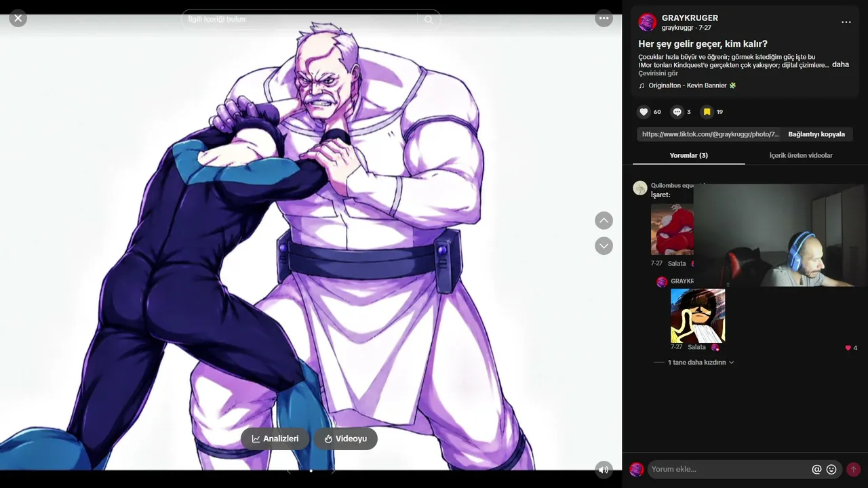This screenshot has width=868, height=488.
Task: Click 'Çevirisini gör' to see translation
Action: tap(658, 73)
